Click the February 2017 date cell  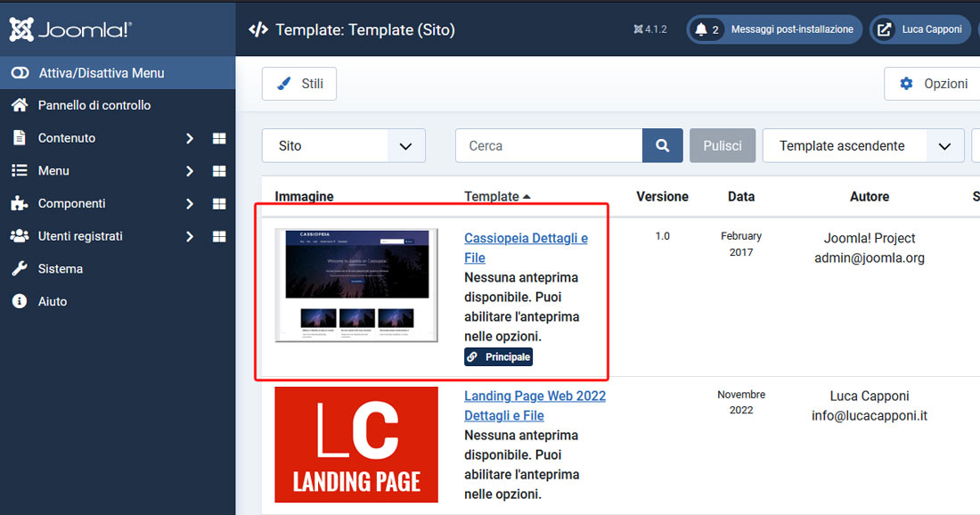(741, 244)
